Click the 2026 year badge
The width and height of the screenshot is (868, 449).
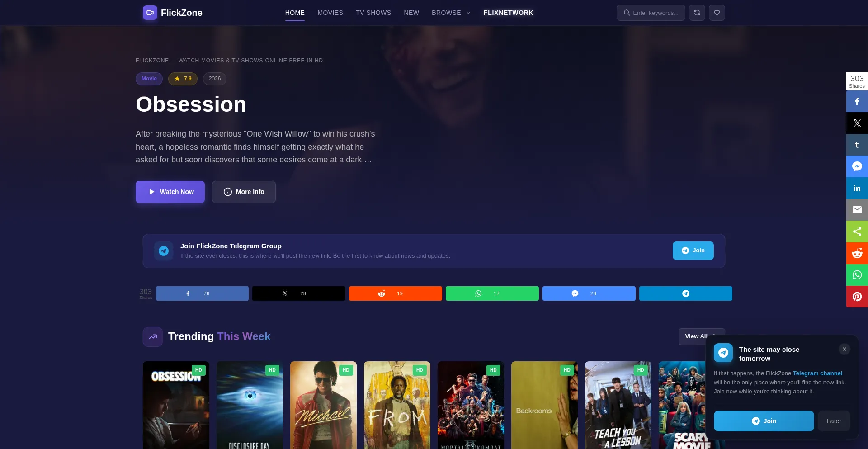(x=215, y=79)
